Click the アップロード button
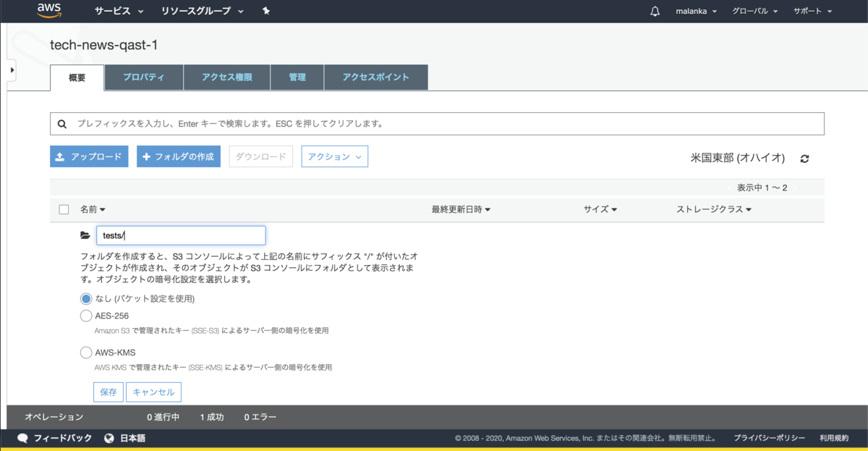Viewport: 868px width, 451px height. click(x=89, y=156)
